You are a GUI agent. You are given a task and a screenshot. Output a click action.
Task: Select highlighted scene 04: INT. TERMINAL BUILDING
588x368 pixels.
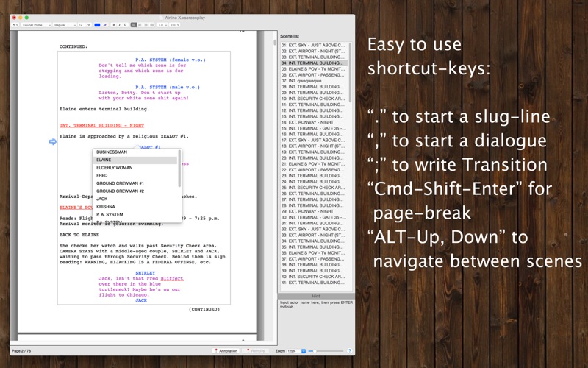313,63
